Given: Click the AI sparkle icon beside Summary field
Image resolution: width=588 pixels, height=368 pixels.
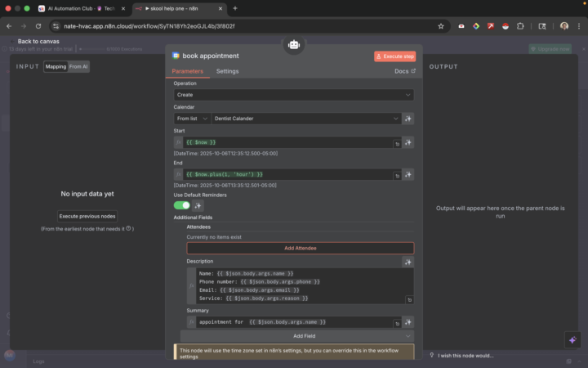Looking at the screenshot, I should [408, 322].
